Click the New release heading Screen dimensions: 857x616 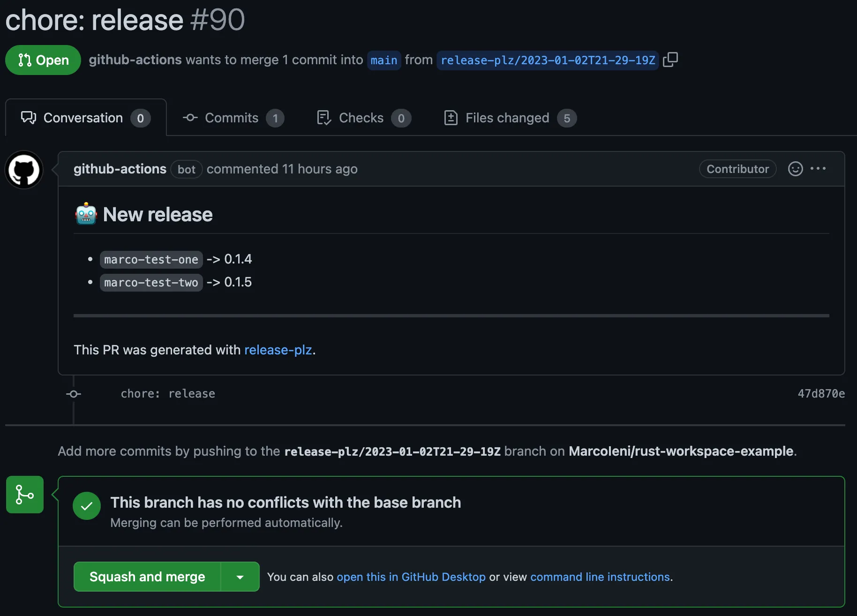click(158, 214)
